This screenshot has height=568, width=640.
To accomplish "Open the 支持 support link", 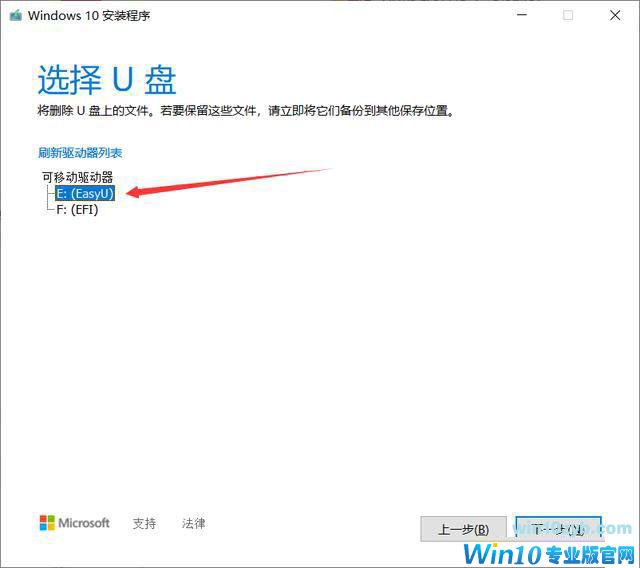I will tap(144, 523).
